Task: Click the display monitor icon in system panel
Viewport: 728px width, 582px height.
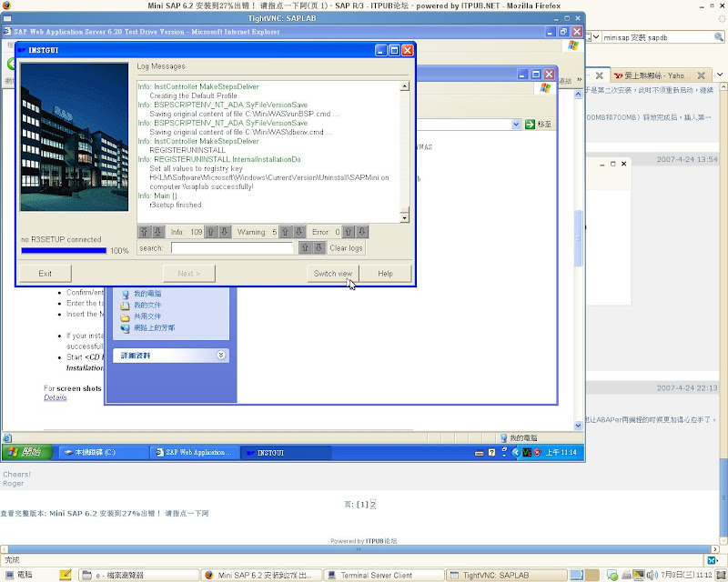Action: 639,575
